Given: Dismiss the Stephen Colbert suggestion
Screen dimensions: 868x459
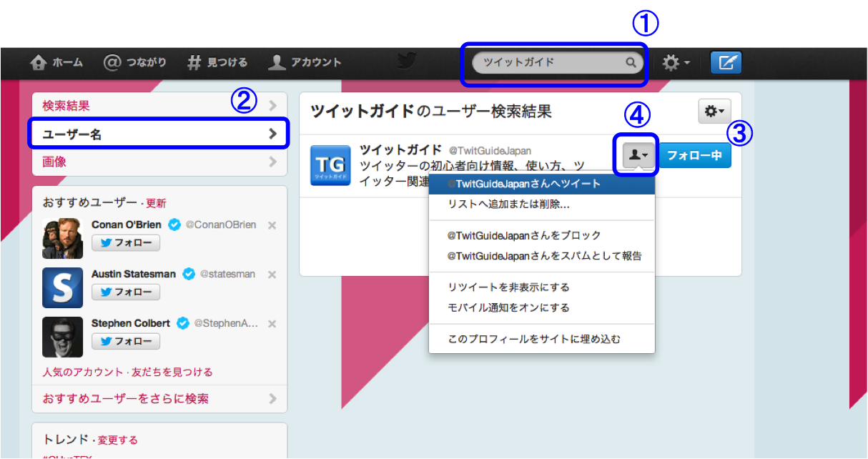Looking at the screenshot, I should (272, 324).
